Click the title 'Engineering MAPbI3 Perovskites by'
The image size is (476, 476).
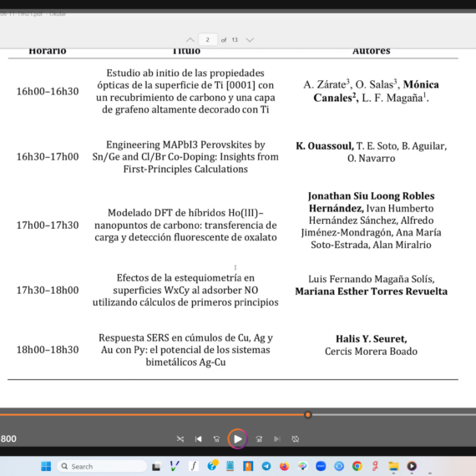(x=185, y=144)
